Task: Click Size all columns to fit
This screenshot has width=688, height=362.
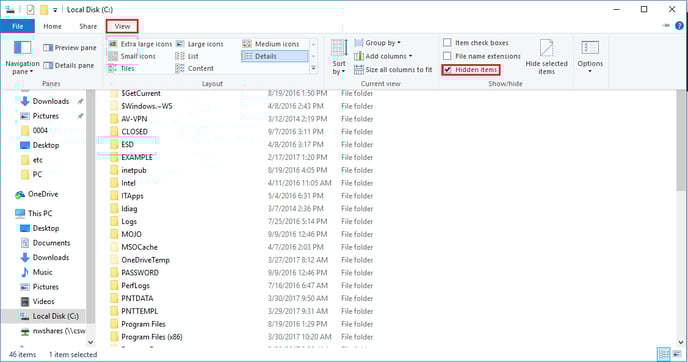Action: click(x=393, y=69)
